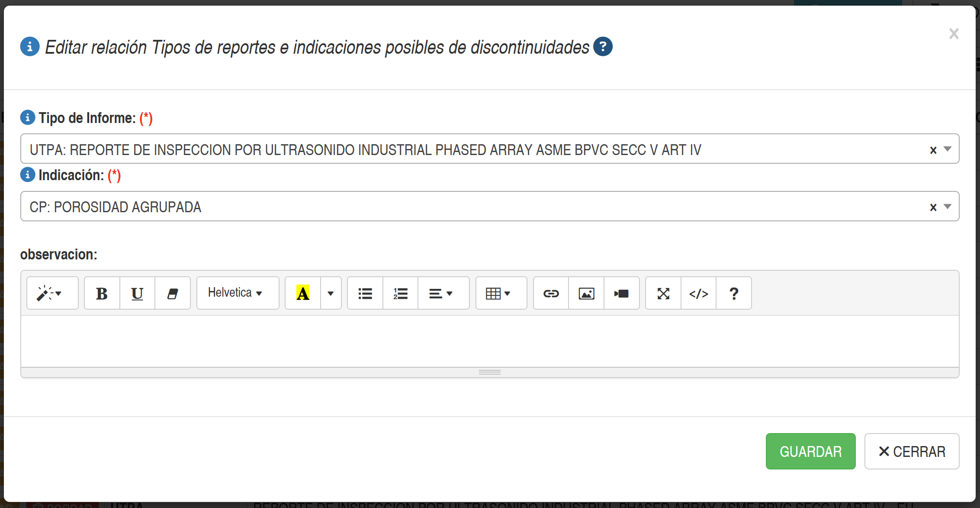
Task: Apply yellow highlight text color
Action: click(303, 294)
